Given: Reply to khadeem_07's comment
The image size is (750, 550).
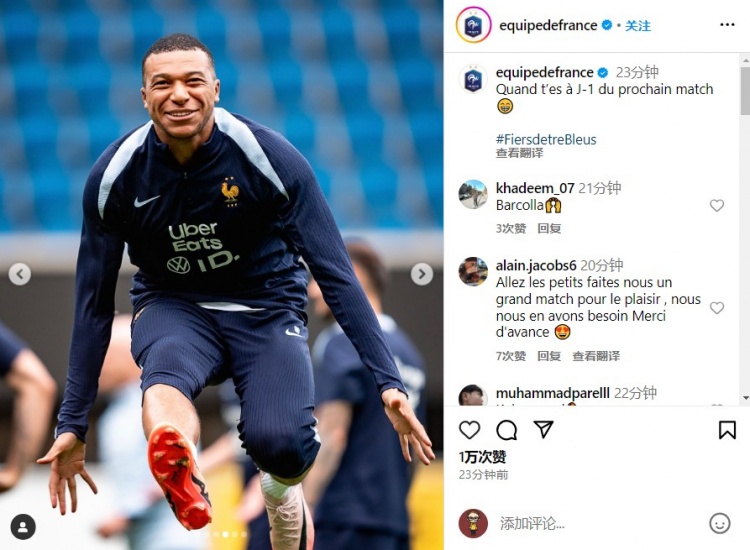Looking at the screenshot, I should point(549,229).
